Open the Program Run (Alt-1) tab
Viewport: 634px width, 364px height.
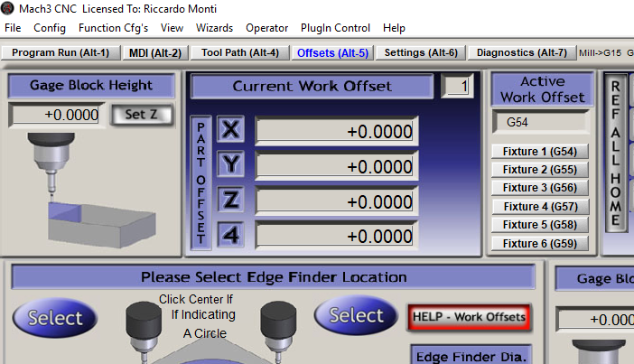point(61,53)
